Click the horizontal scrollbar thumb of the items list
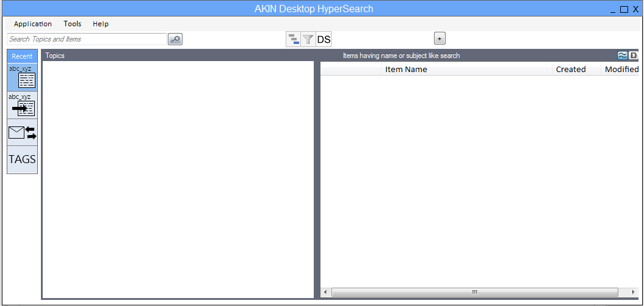Image resolution: width=644 pixels, height=306 pixels. click(475, 293)
